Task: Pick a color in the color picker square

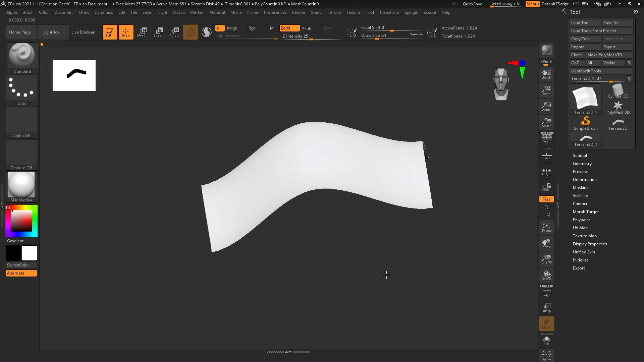Action: [x=21, y=221]
